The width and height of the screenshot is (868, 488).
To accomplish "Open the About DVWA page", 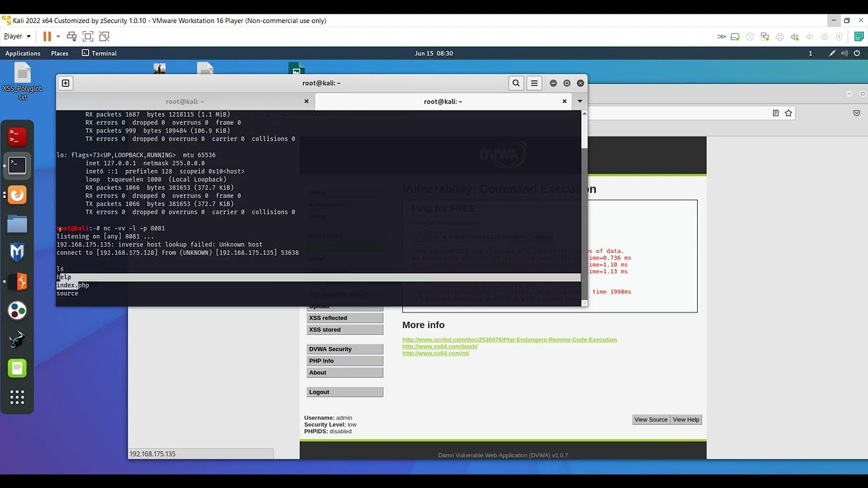I will coord(344,372).
